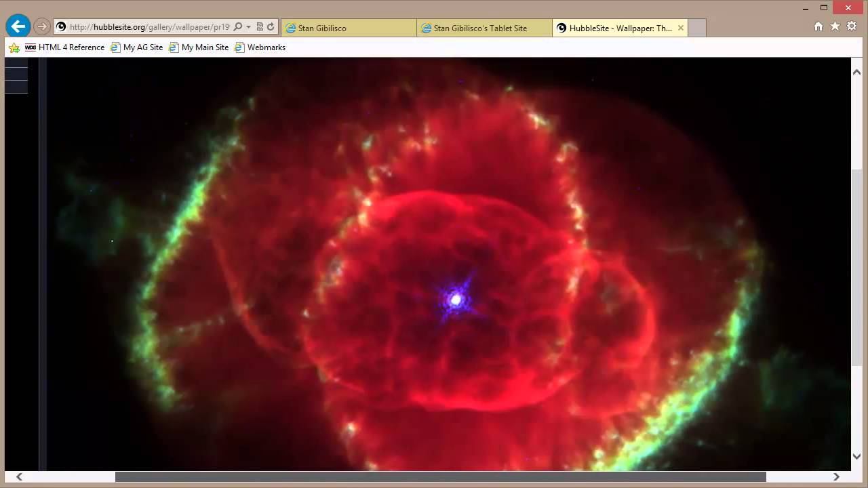Click the hubblesite.org URL field

(149, 27)
